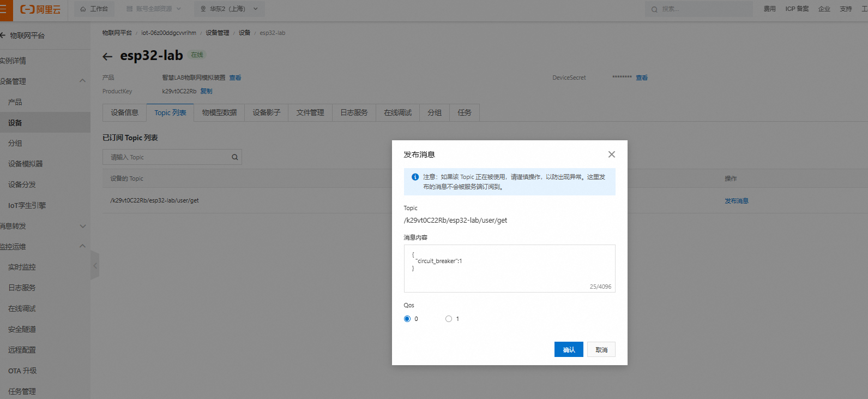Click the hamburger menu icon
The width and height of the screenshot is (868, 399).
3,10
